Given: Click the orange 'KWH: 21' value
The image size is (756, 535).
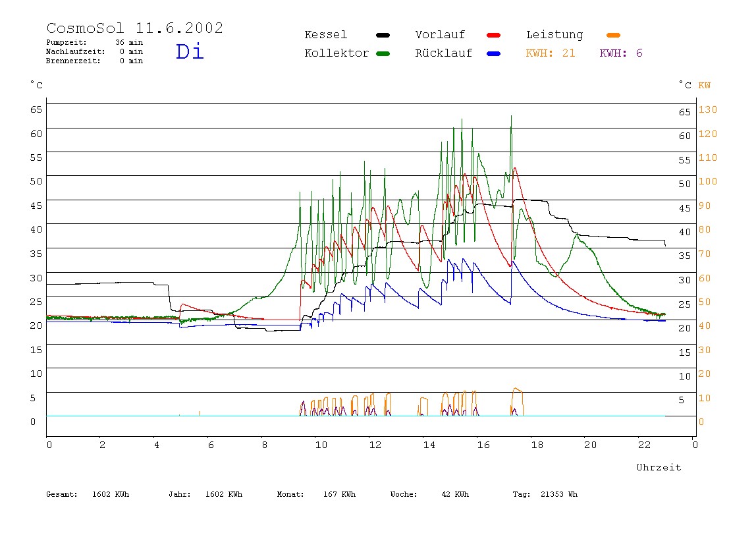Looking at the screenshot, I should coord(550,53).
